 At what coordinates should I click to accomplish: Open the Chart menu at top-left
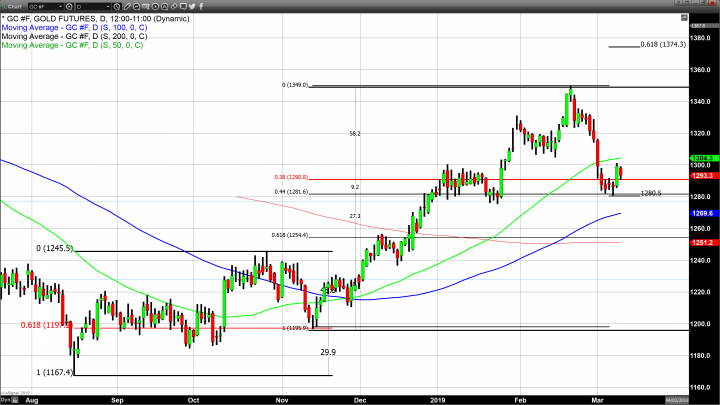pos(12,5)
